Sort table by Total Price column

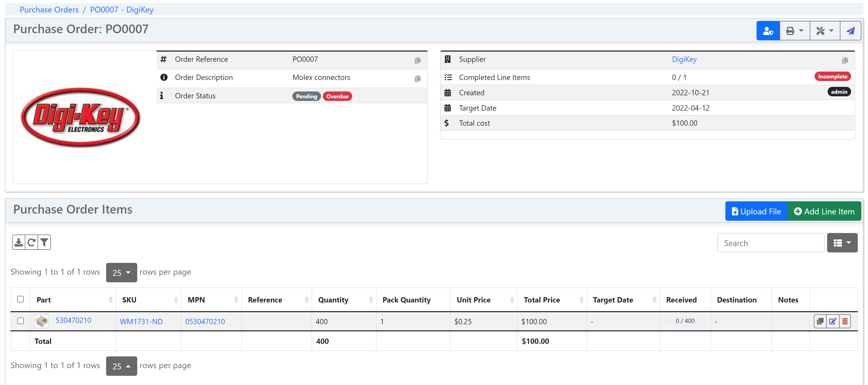click(x=552, y=299)
